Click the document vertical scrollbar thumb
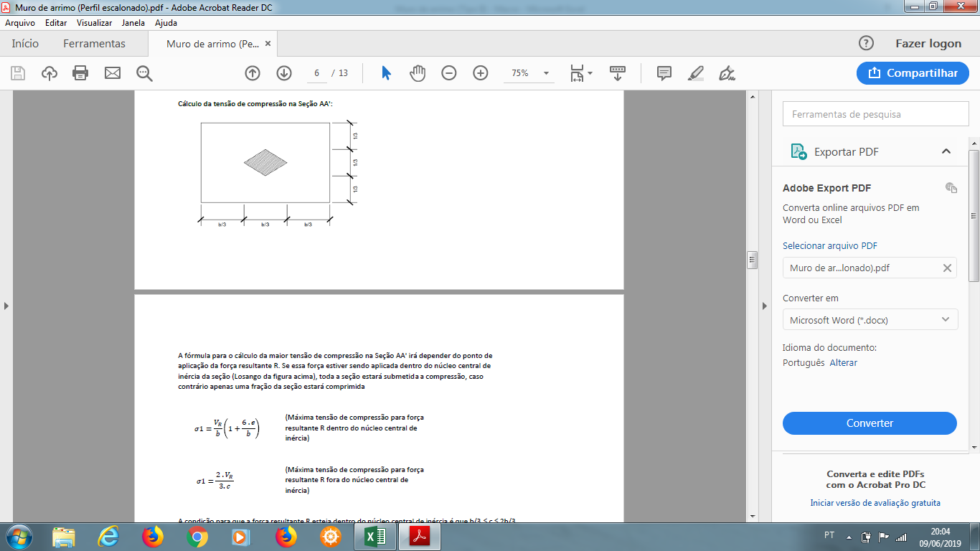 (x=753, y=259)
